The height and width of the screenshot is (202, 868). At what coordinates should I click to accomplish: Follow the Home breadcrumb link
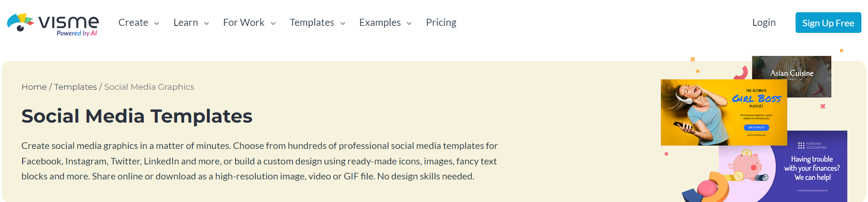(x=34, y=87)
